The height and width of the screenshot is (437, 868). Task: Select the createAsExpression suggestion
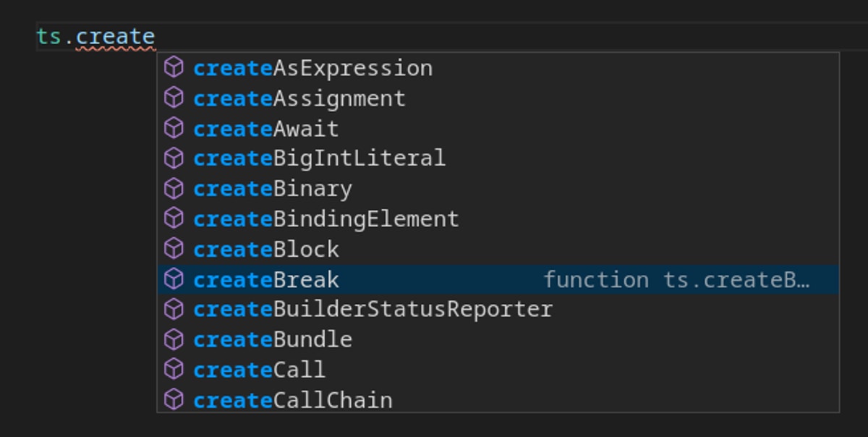coord(312,68)
